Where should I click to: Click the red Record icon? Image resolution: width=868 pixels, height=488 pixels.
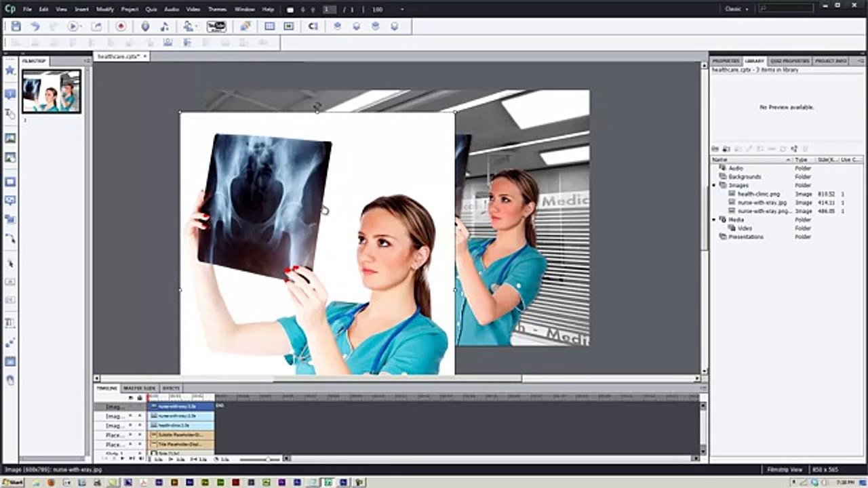(x=121, y=26)
